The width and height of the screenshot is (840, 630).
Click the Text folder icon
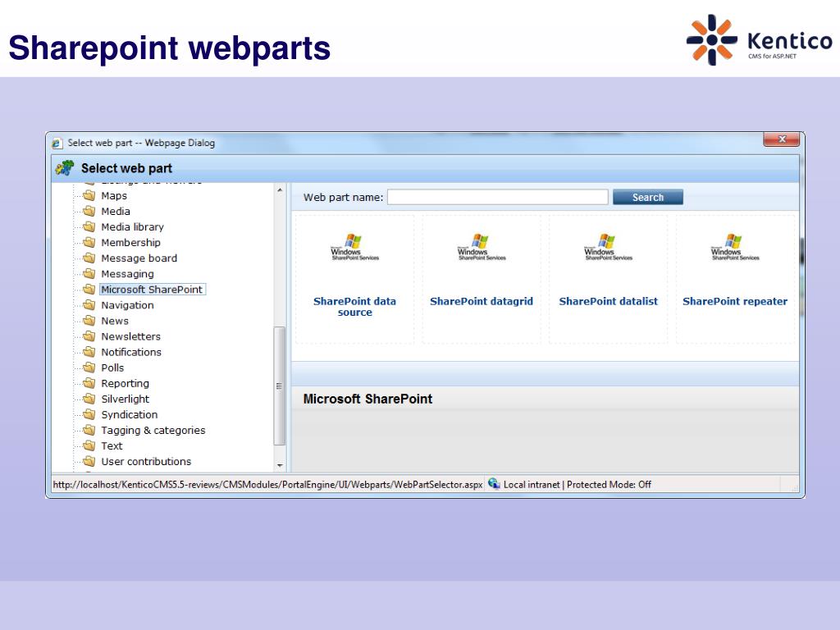pos(89,445)
